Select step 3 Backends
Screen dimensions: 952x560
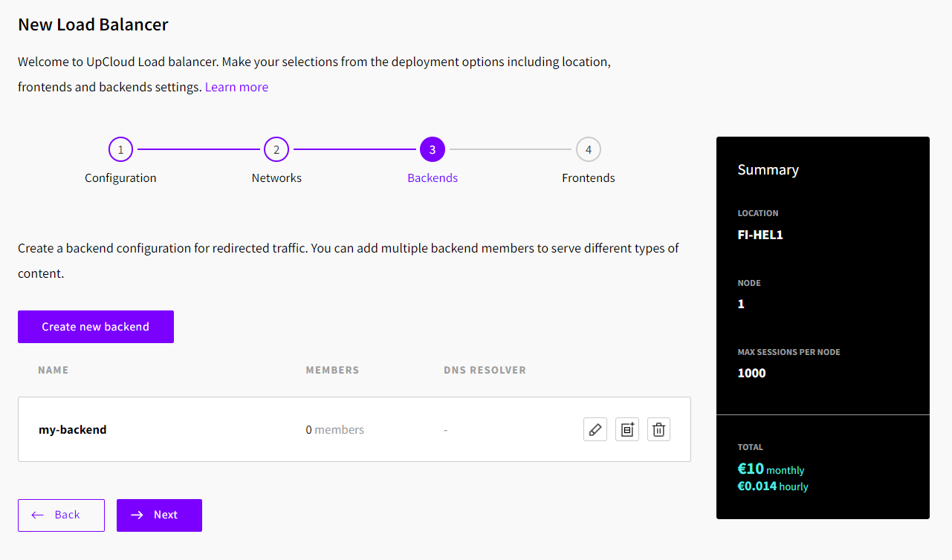(x=433, y=149)
